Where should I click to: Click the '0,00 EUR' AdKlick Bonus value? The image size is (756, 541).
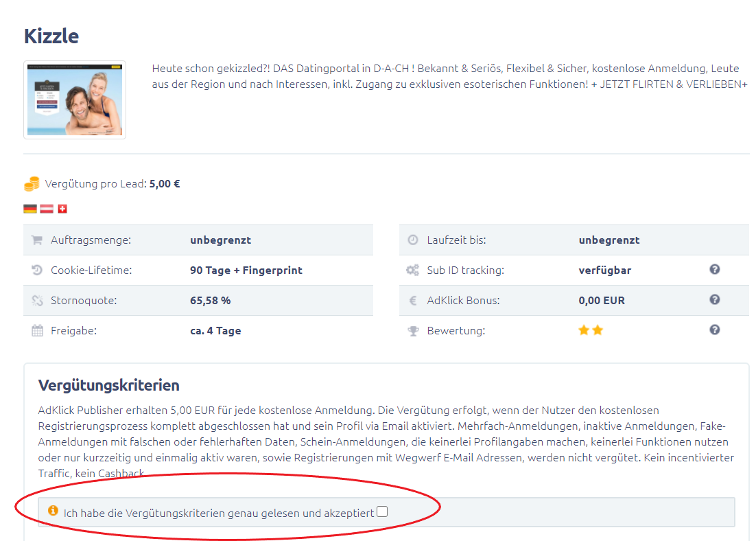point(602,301)
